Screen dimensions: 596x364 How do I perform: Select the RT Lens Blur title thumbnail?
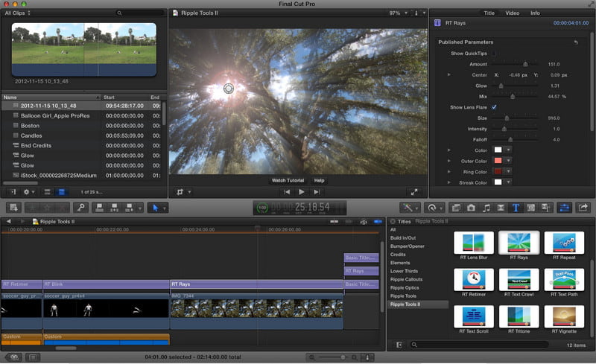click(474, 243)
